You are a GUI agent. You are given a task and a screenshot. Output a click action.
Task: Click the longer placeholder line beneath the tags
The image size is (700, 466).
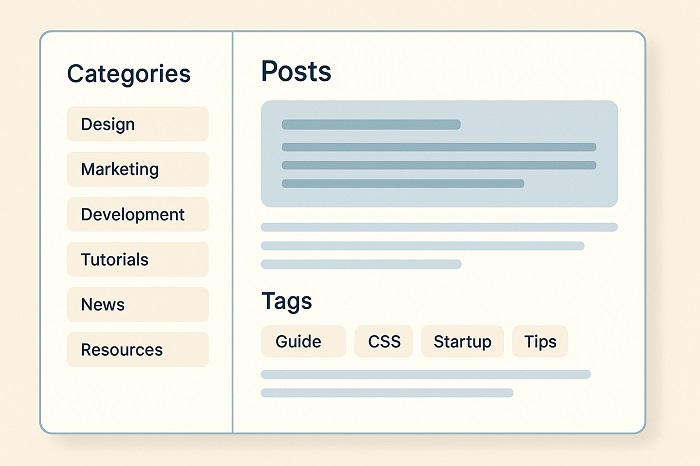(x=426, y=374)
